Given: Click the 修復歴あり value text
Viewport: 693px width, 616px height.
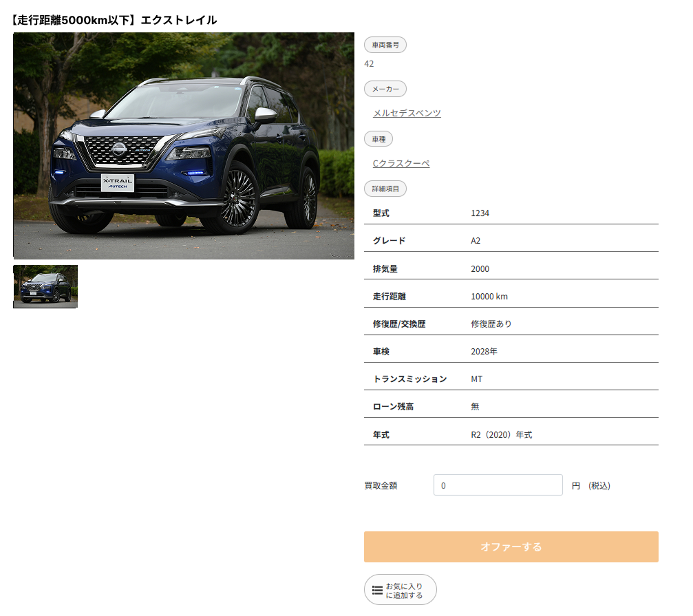Looking at the screenshot, I should point(491,324).
